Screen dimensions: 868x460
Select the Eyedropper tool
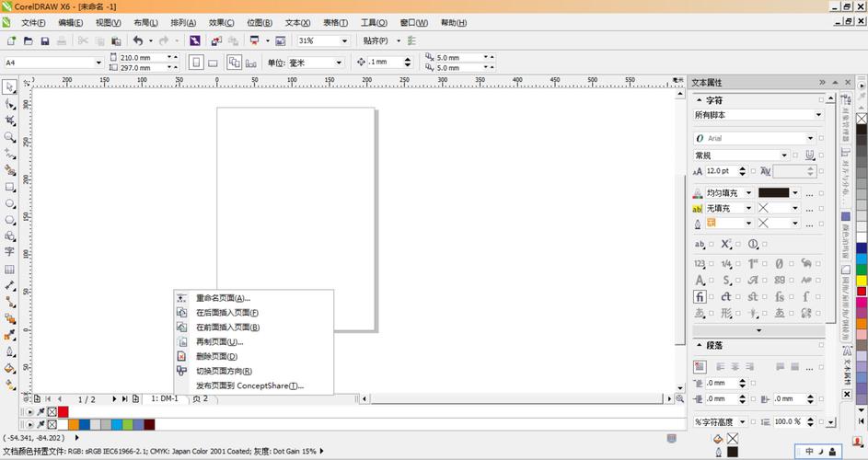[x=9, y=335]
